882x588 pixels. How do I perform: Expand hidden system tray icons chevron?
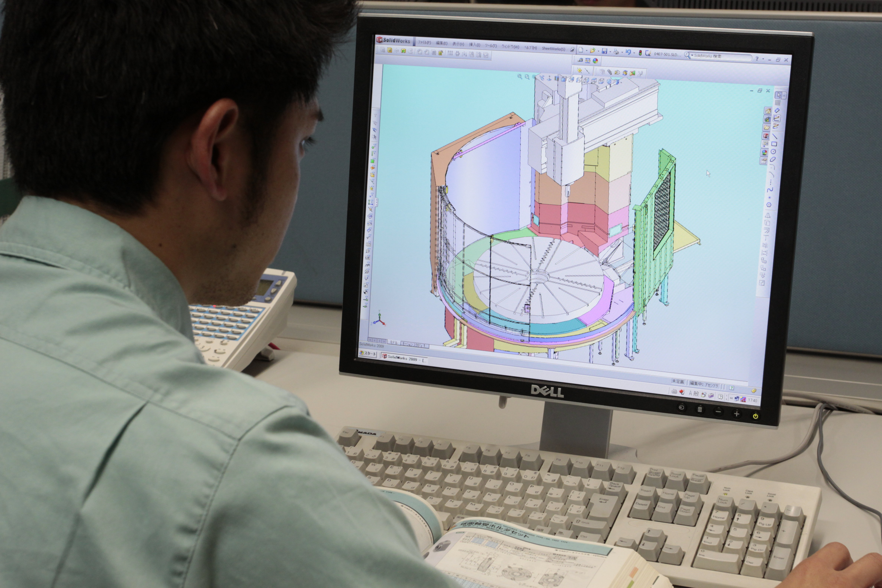coord(731,398)
